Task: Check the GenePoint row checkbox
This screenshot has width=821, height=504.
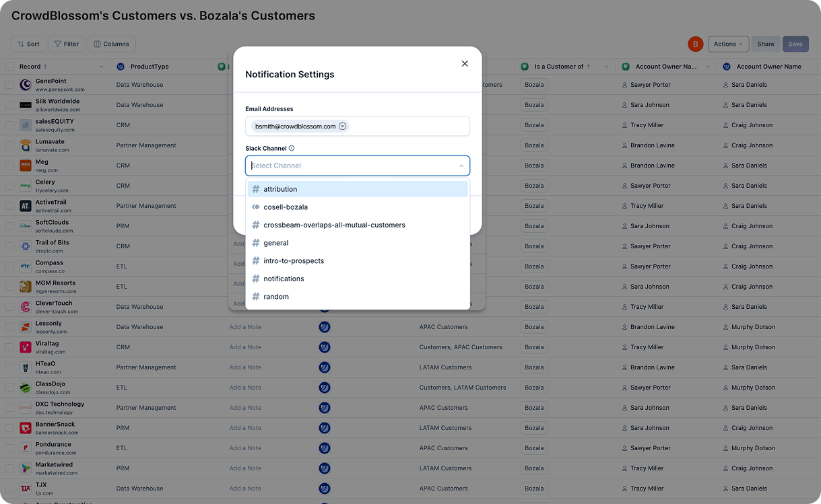Action: pyautogui.click(x=9, y=85)
